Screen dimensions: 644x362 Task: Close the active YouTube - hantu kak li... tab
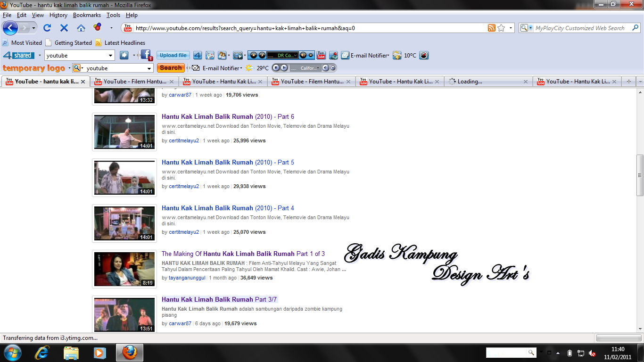tap(83, 82)
